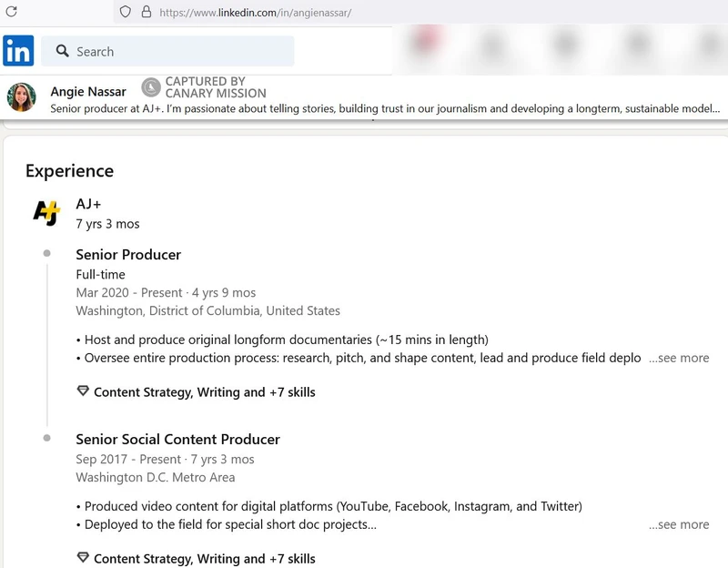Focus the LinkedIn Search field
728x568 pixels.
(167, 51)
